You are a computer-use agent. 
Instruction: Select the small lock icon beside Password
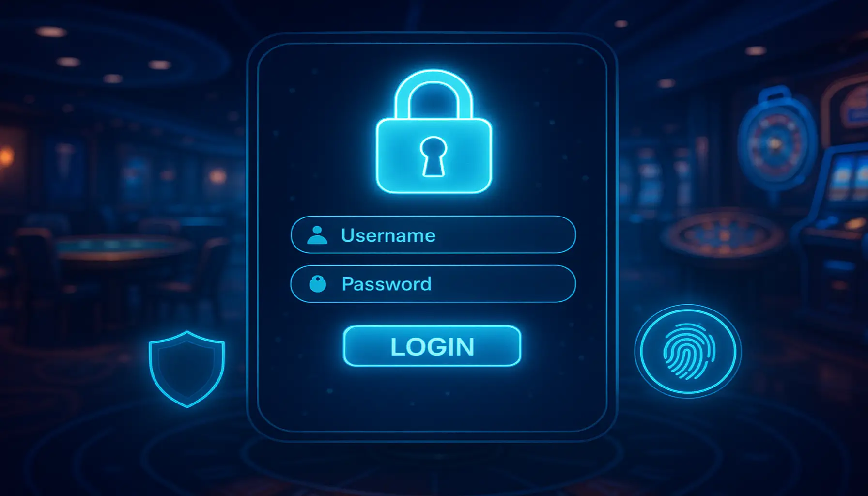pos(318,284)
